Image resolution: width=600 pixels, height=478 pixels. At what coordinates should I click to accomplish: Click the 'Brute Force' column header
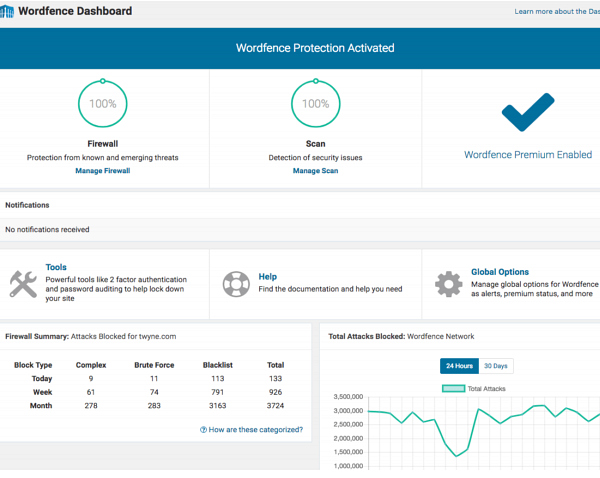click(154, 365)
